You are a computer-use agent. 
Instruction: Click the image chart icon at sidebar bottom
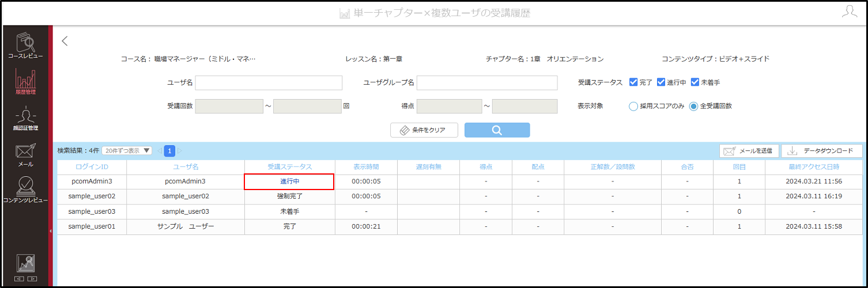click(25, 264)
